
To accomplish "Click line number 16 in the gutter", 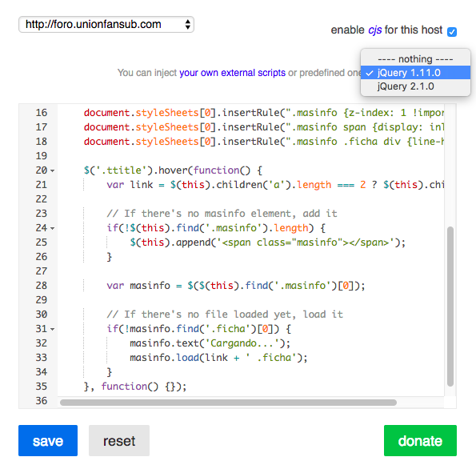I will pyautogui.click(x=42, y=113).
